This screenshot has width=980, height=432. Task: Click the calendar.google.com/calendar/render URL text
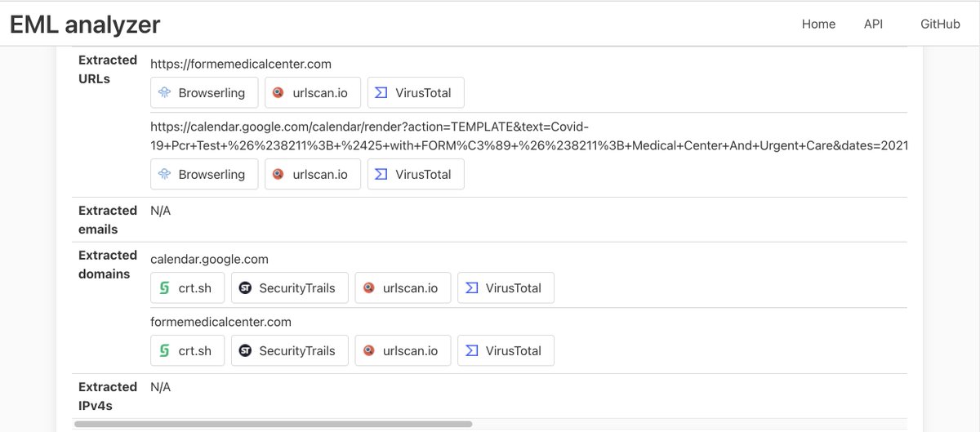529,136
